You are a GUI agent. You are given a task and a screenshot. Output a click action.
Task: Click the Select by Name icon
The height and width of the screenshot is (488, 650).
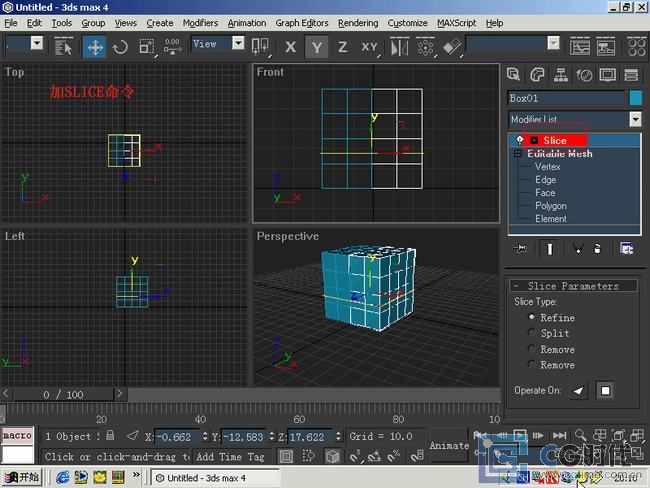(63, 47)
